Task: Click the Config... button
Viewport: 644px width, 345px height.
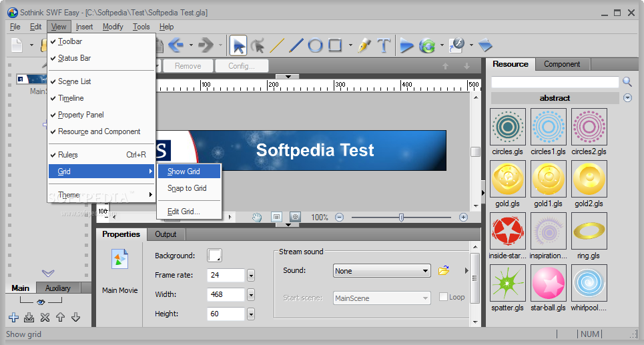Action: coord(242,66)
